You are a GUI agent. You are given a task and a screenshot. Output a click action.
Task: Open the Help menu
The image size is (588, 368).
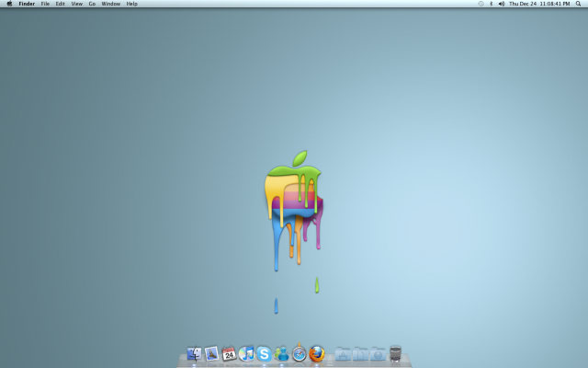point(131,4)
